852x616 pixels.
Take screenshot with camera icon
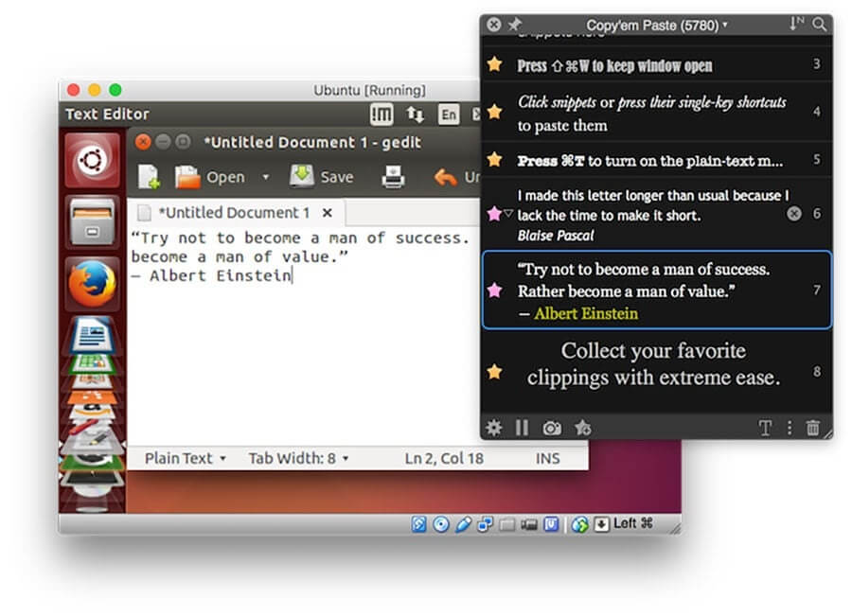pyautogui.click(x=552, y=428)
